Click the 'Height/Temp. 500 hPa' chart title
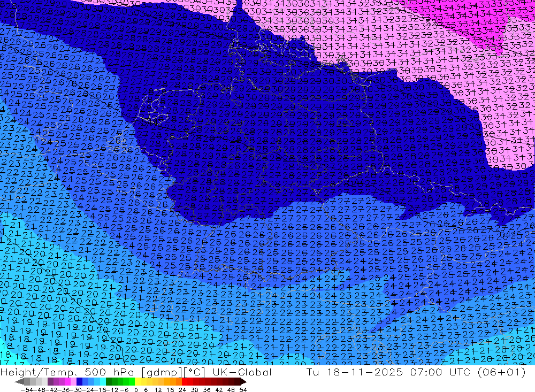This screenshot has width=535, height=392. click(67, 372)
